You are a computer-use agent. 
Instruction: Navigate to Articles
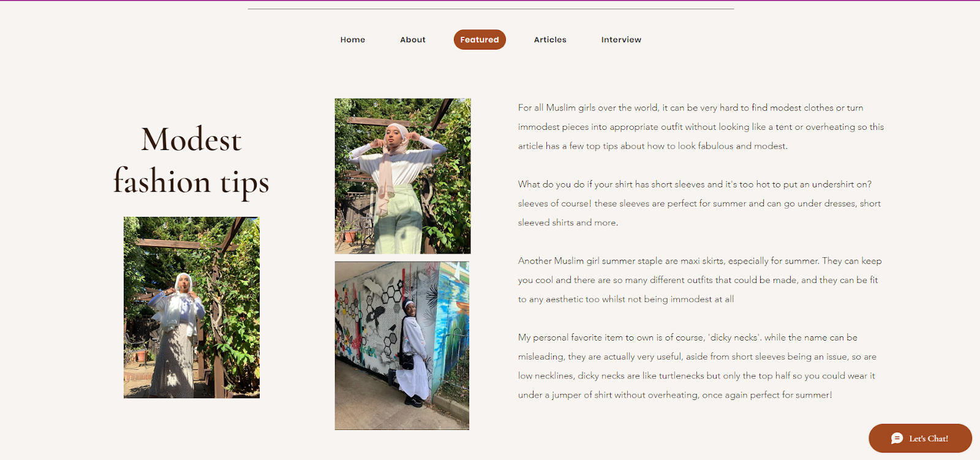tap(550, 40)
